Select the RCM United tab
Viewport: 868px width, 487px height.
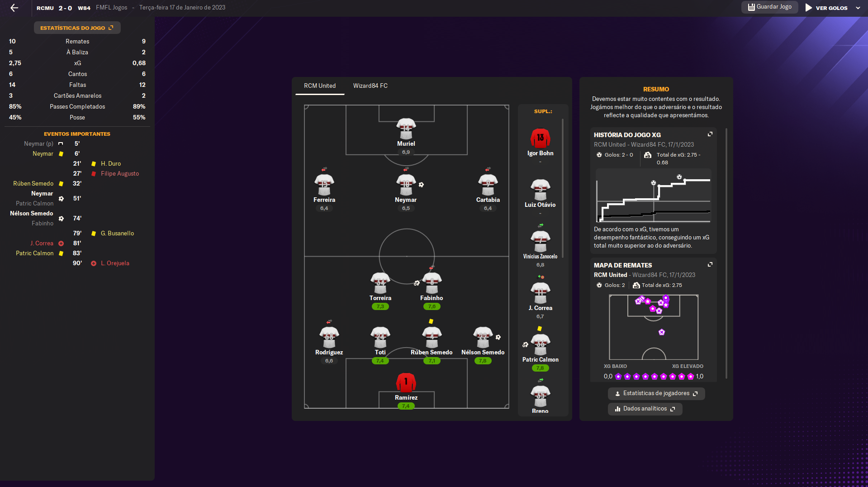319,86
